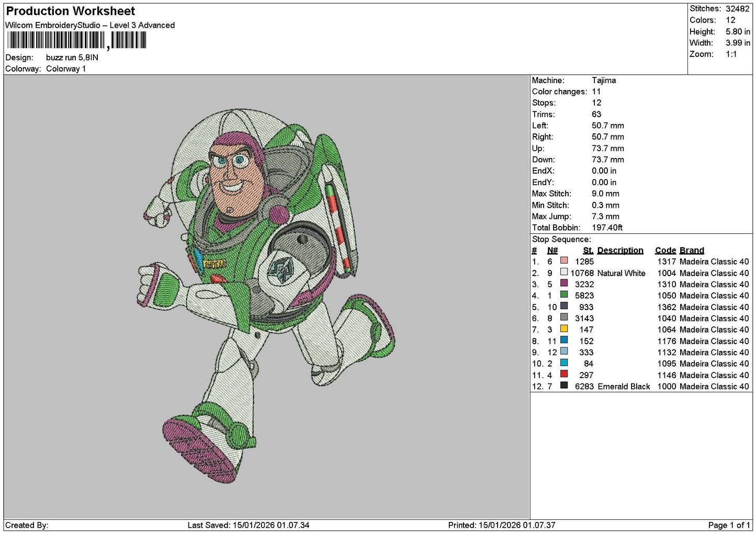
Task: Click the 'Natural White' description
Action: (x=621, y=274)
